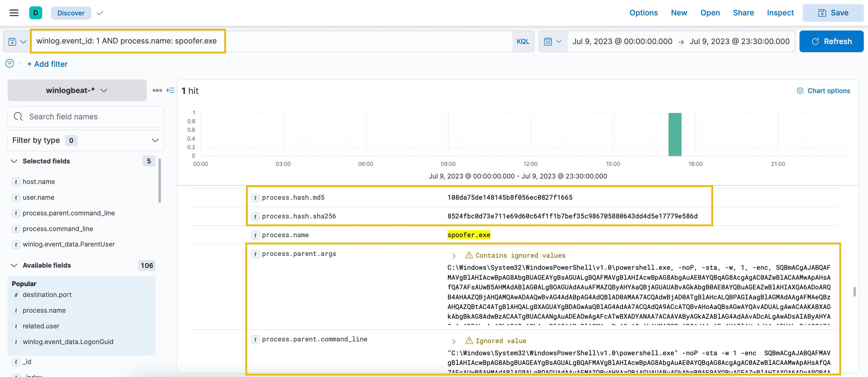Click the Chart options gear icon
The height and width of the screenshot is (377, 868).
click(x=799, y=91)
